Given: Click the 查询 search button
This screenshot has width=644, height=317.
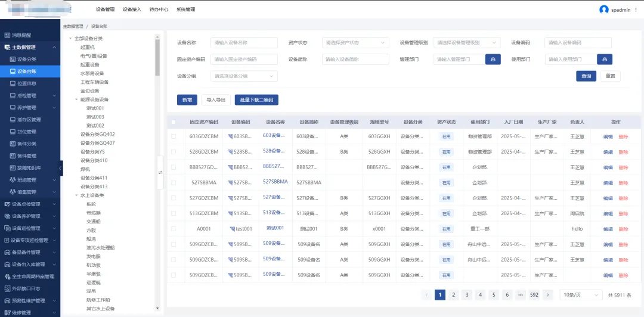Looking at the screenshot, I should (586, 76).
